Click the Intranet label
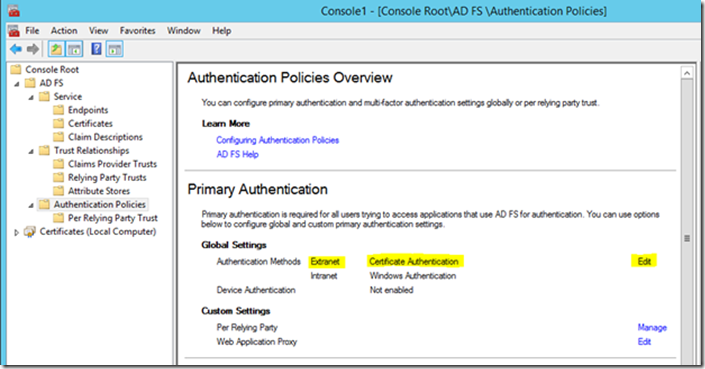The image size is (705, 369). (x=324, y=276)
